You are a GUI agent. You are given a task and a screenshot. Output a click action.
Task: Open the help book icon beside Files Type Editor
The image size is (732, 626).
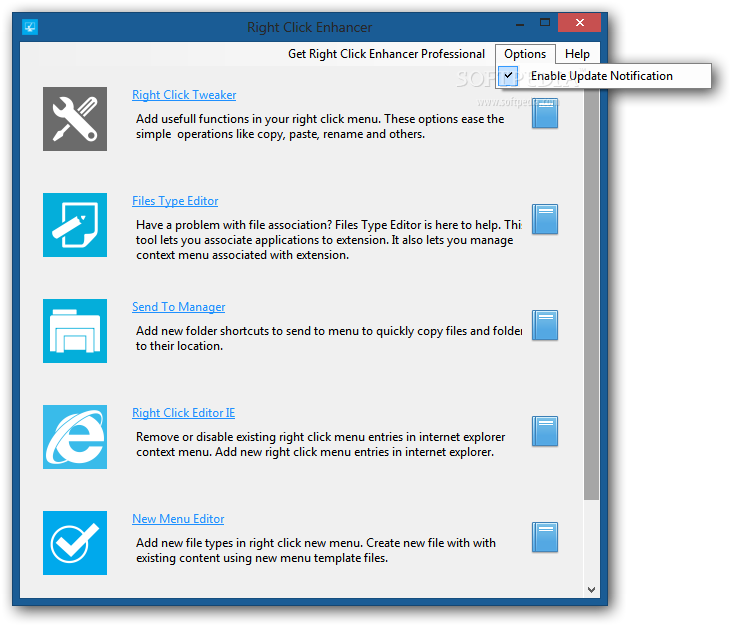click(545, 219)
